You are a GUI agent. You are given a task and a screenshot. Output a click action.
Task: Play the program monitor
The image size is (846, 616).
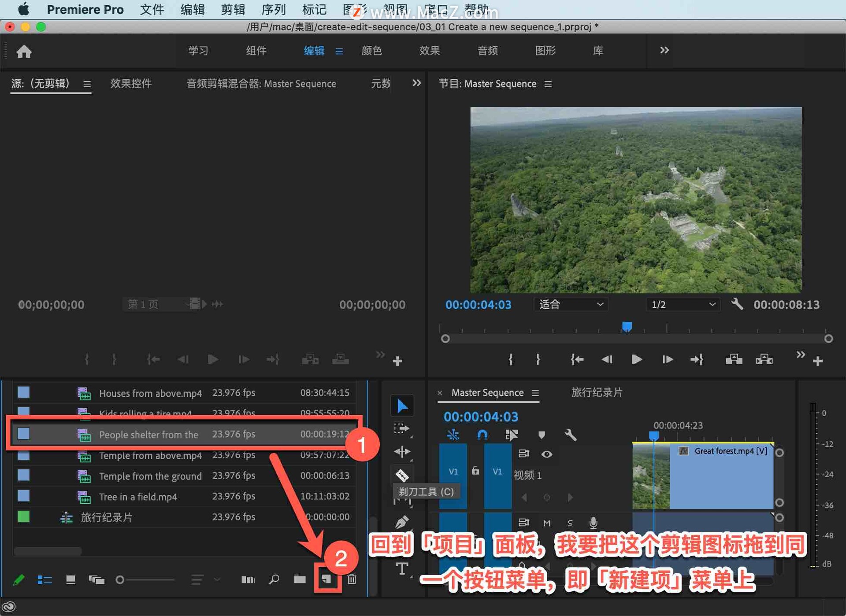point(636,360)
